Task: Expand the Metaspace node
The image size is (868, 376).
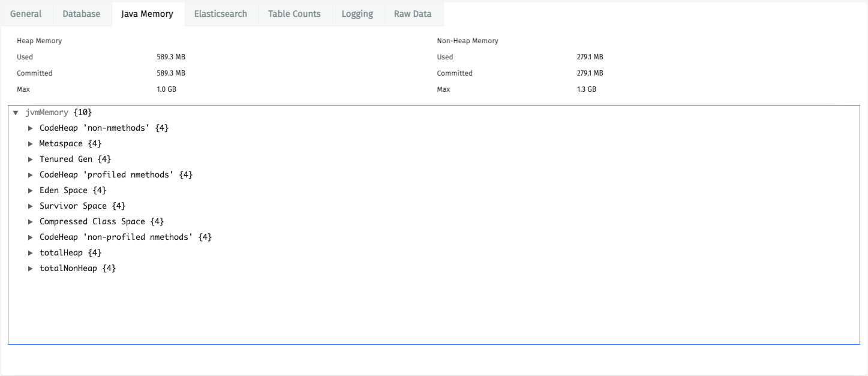Action: tap(31, 143)
